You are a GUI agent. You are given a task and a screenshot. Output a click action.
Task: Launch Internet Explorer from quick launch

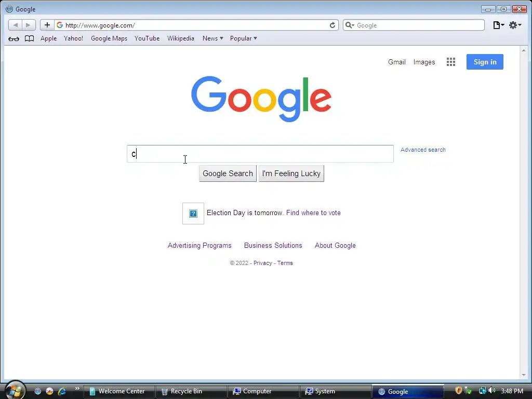(62, 391)
